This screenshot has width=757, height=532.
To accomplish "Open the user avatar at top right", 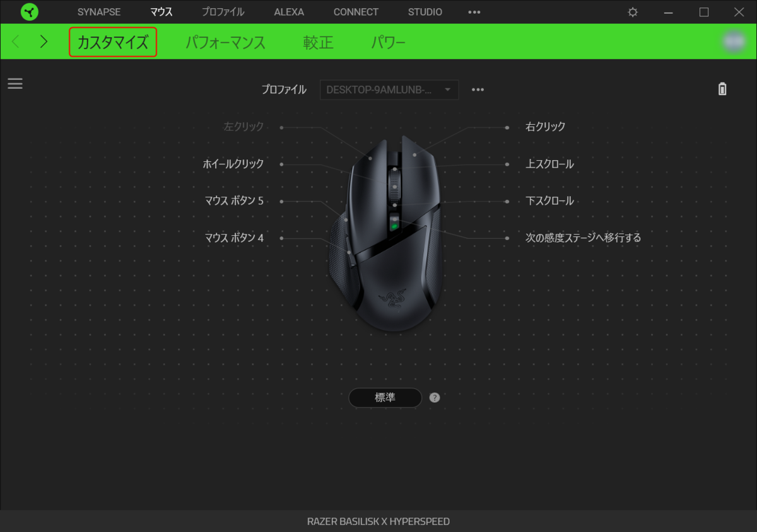I will click(734, 42).
